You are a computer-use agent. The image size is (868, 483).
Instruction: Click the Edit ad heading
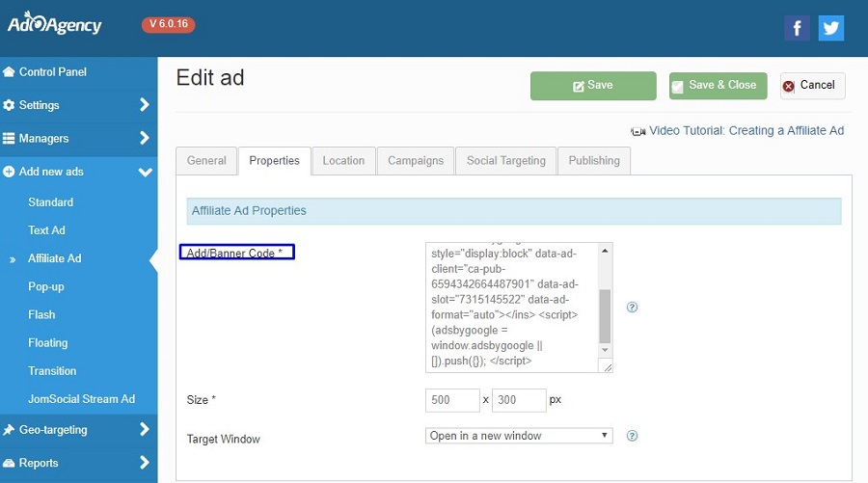click(x=210, y=78)
